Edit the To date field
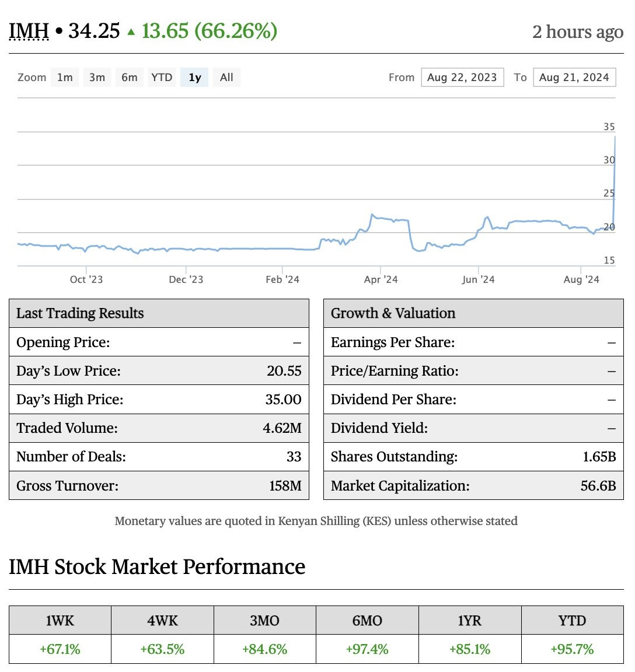 pos(574,78)
